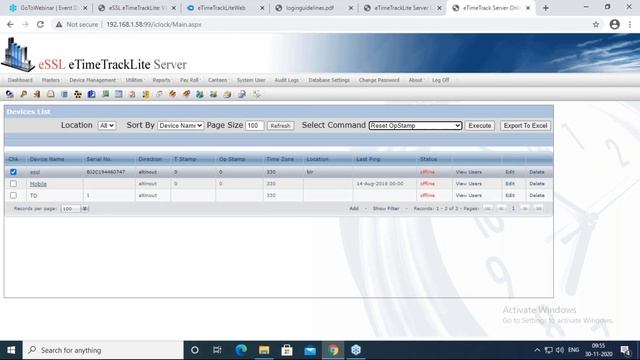This screenshot has height=360, width=640.
Task: Switch to the GoToWebinar browser tab
Action: click(48, 8)
